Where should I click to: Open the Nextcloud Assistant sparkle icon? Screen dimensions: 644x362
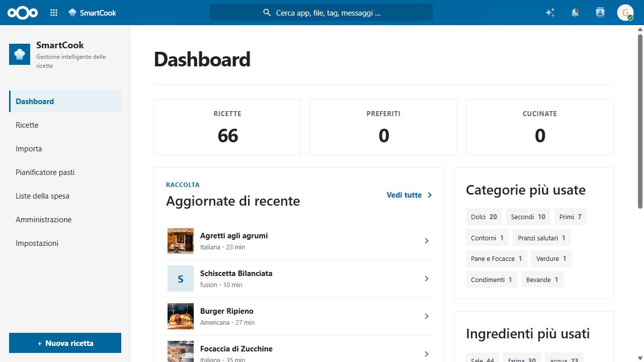(550, 13)
